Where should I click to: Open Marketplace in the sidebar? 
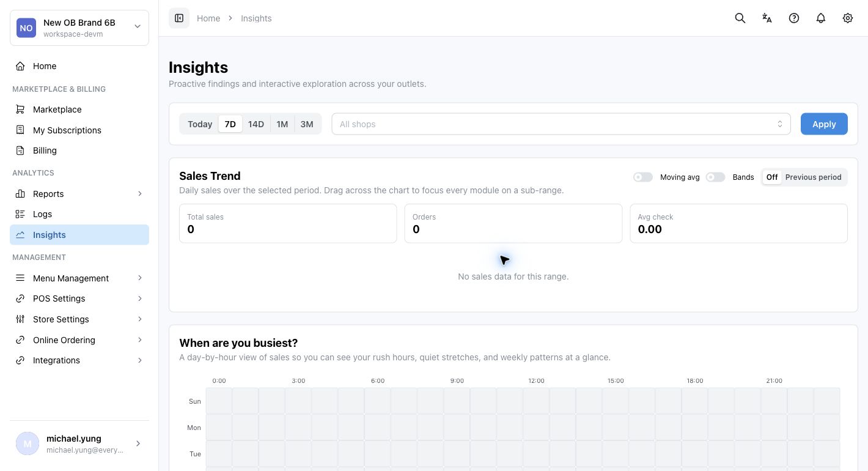pos(79,109)
